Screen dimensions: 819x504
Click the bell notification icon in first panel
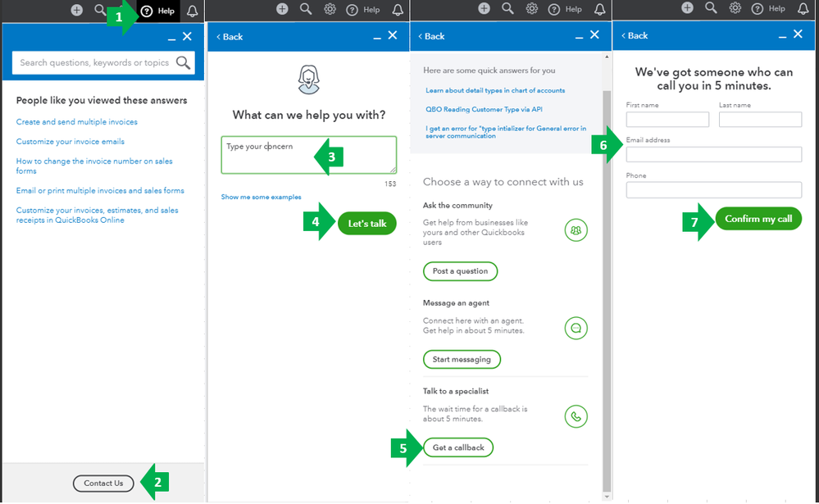[192, 11]
